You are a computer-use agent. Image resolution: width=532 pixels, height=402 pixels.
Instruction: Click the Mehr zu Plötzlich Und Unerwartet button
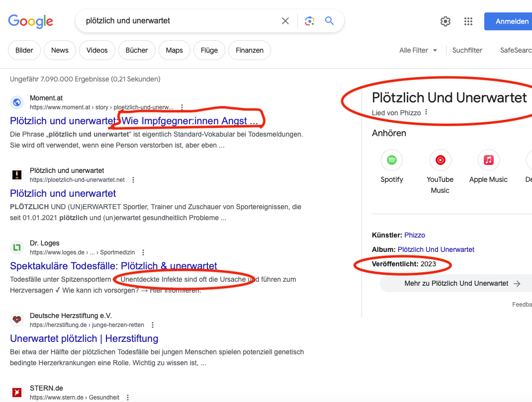456,283
